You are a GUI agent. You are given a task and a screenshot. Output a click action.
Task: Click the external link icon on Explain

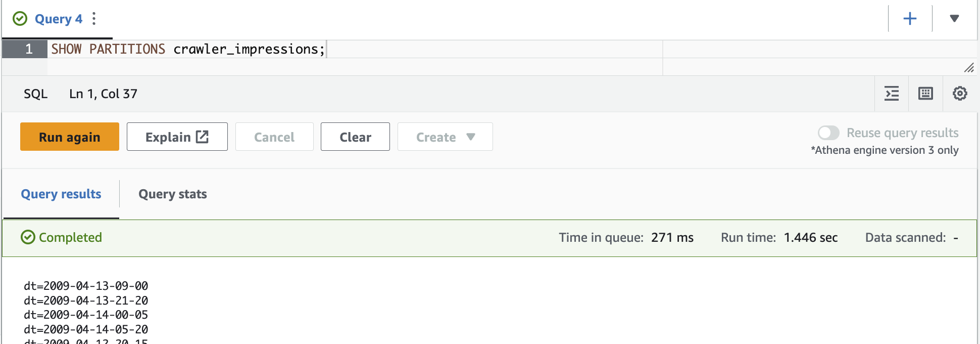202,137
